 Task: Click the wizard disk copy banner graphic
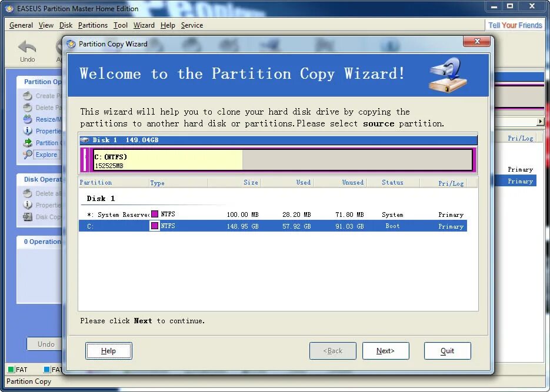[x=448, y=75]
